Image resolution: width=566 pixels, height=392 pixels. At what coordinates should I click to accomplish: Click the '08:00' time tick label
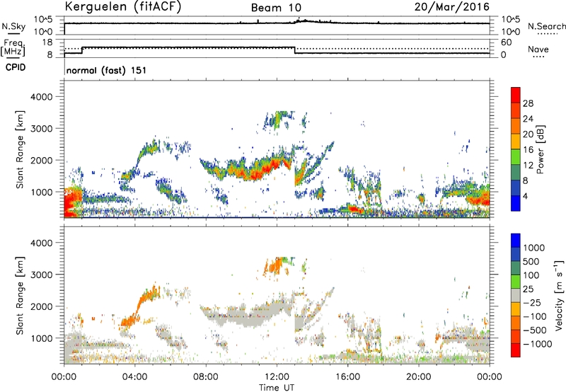(x=205, y=377)
